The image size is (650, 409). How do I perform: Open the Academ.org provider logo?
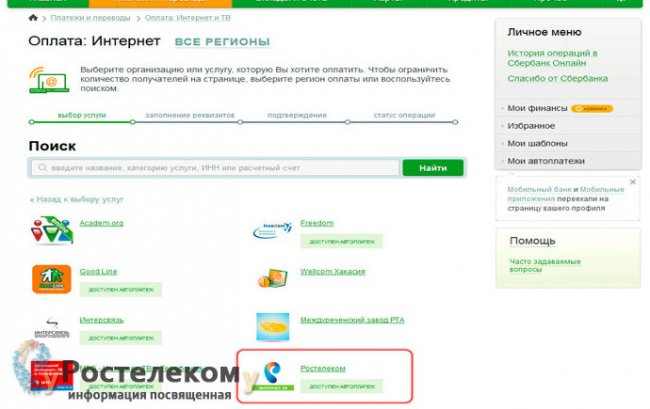(52, 230)
